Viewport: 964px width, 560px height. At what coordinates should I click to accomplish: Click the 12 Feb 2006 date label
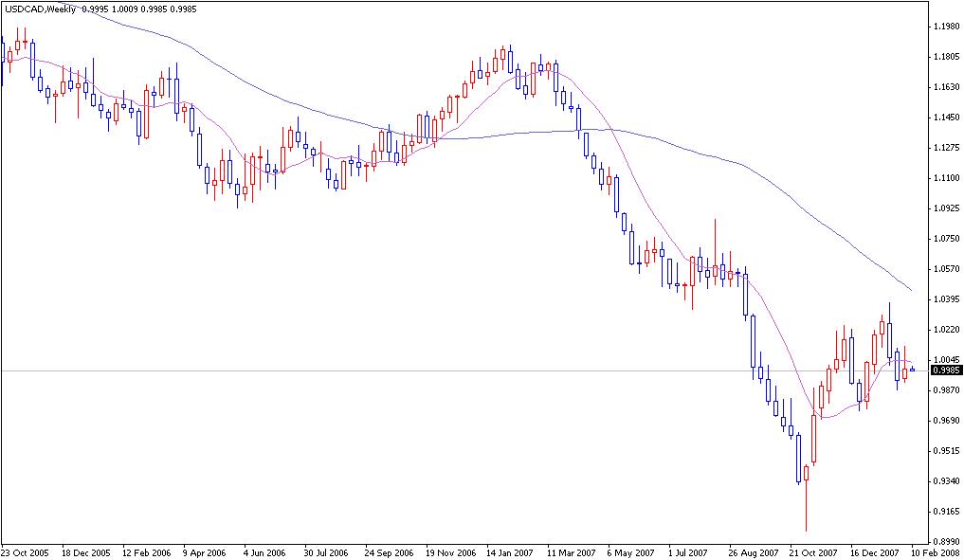[x=146, y=552]
